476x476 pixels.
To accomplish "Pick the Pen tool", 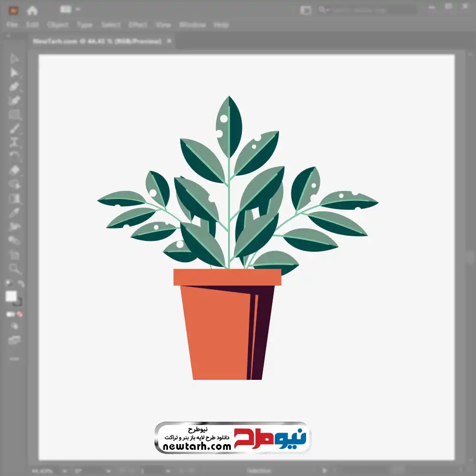I will point(15,87).
